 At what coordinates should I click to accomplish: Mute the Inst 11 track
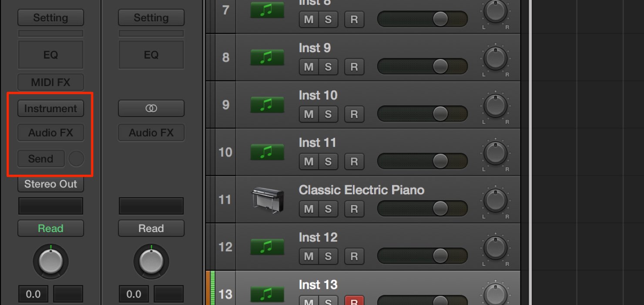(309, 162)
